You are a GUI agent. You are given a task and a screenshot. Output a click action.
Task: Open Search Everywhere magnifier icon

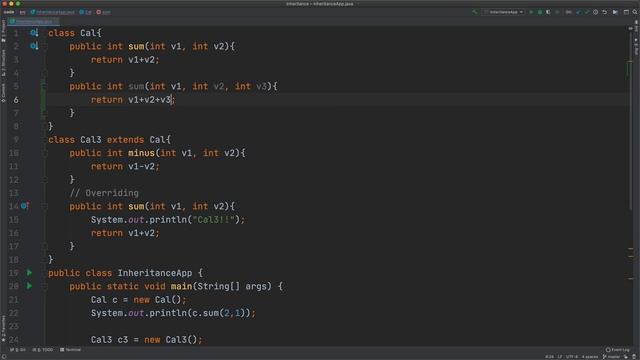(635, 12)
